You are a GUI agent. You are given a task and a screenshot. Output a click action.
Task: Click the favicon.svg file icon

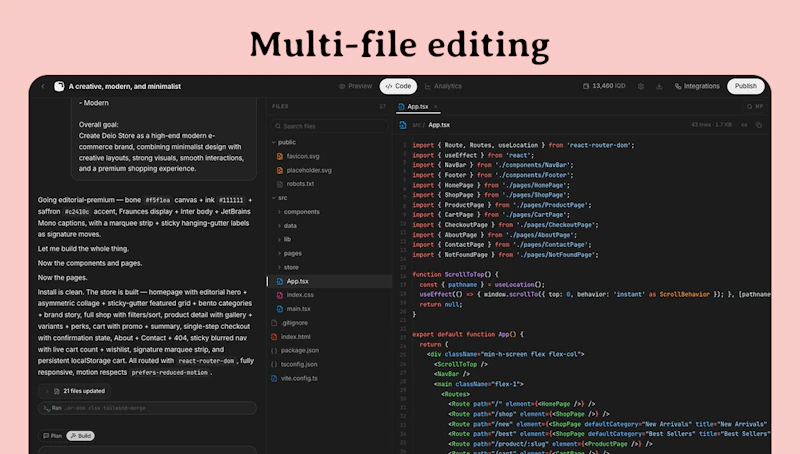(280, 156)
